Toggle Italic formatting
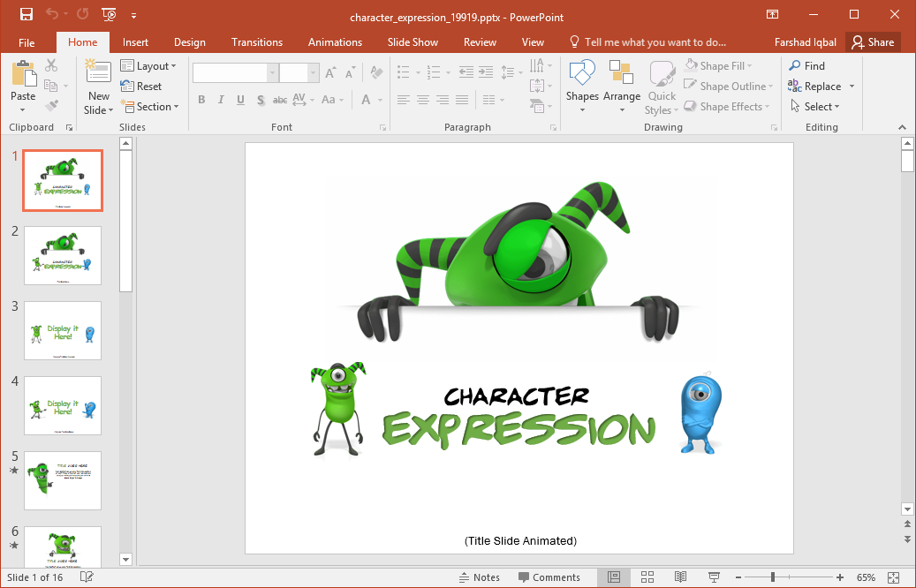Viewport: 916px width, 588px height. [x=221, y=100]
